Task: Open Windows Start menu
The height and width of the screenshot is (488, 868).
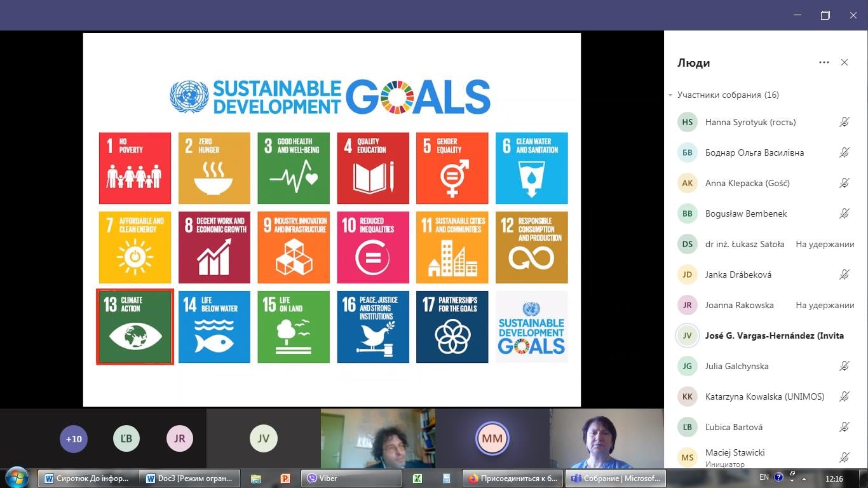Action: pos(17,478)
